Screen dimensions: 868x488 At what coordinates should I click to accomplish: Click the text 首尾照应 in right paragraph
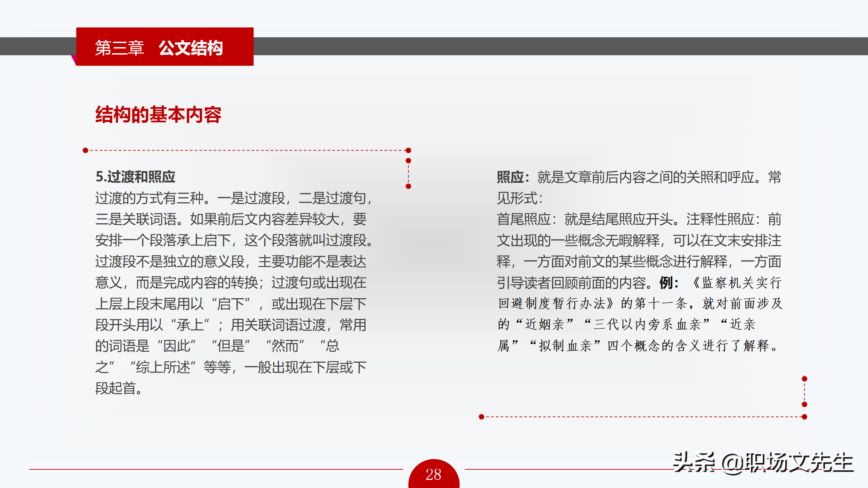524,220
